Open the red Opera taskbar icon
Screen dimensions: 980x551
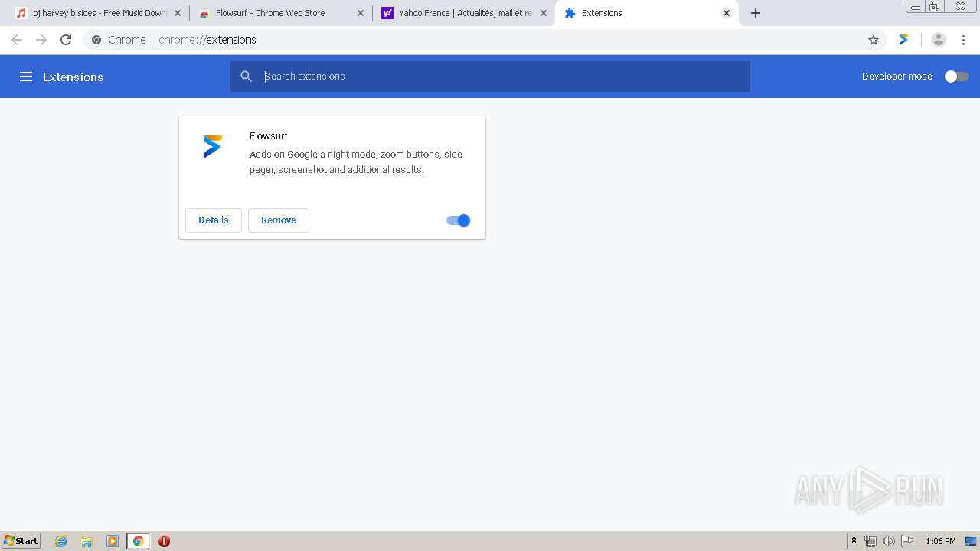click(x=164, y=541)
